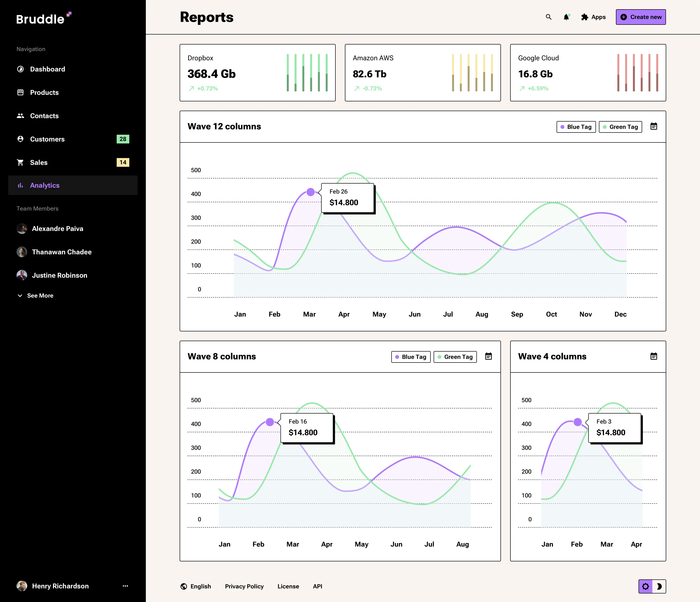The image size is (700, 602).
Task: Open calendar icon in Wave 12 columns
Action: click(x=654, y=126)
